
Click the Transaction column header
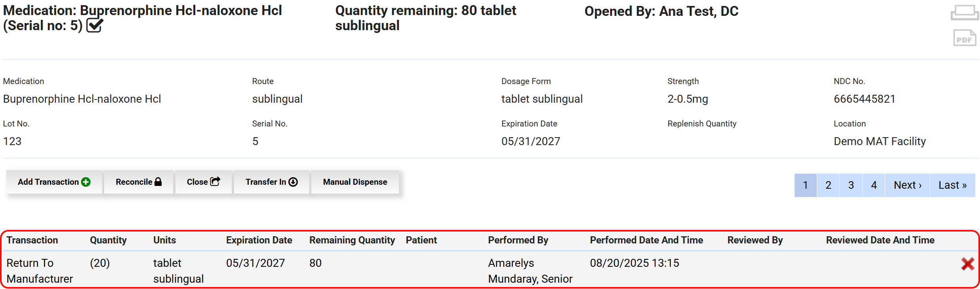pos(32,240)
